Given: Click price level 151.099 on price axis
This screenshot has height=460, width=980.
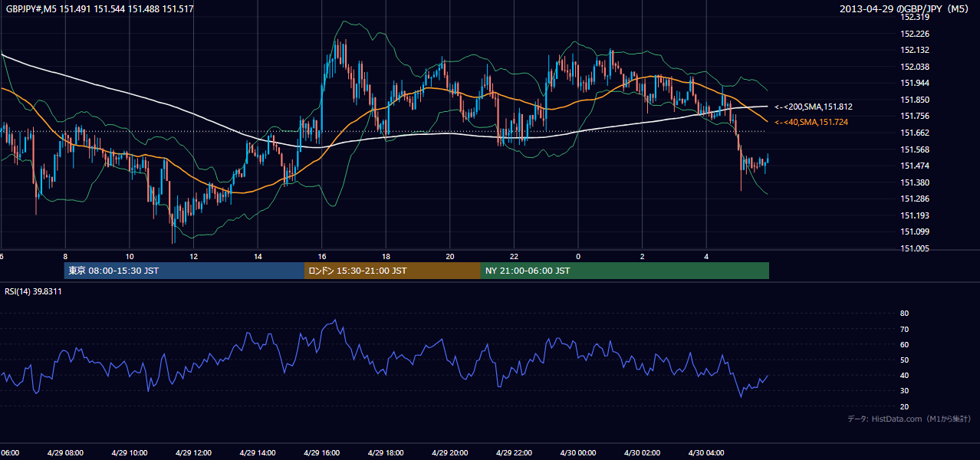Looking at the screenshot, I should 915,232.
